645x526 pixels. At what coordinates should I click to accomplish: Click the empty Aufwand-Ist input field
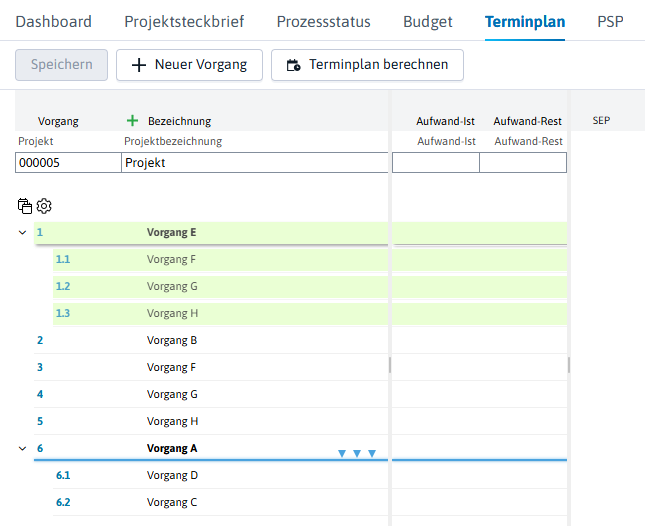tap(436, 162)
